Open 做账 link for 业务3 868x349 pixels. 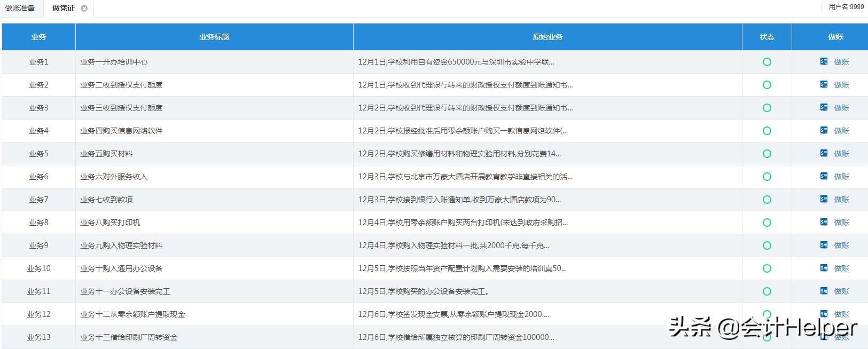click(841, 108)
